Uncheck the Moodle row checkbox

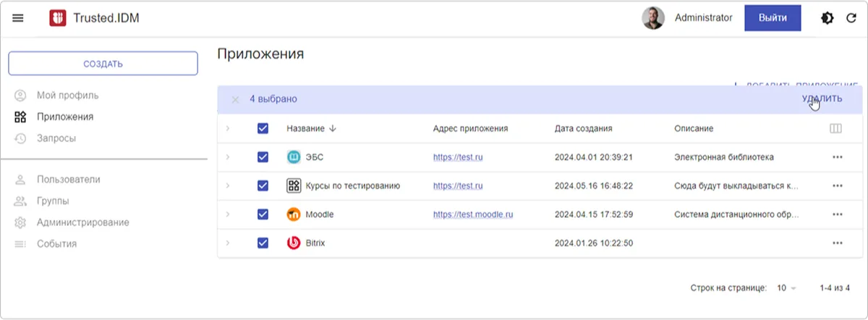pyautogui.click(x=263, y=214)
